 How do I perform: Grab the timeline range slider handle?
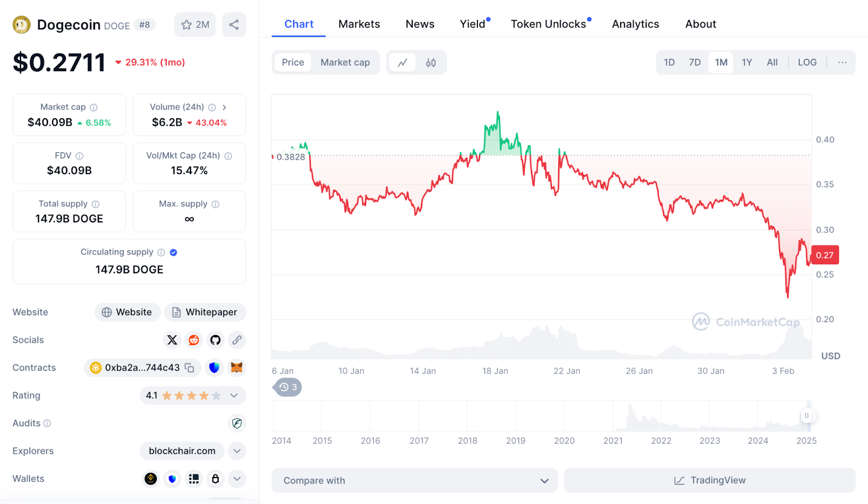[x=807, y=416]
